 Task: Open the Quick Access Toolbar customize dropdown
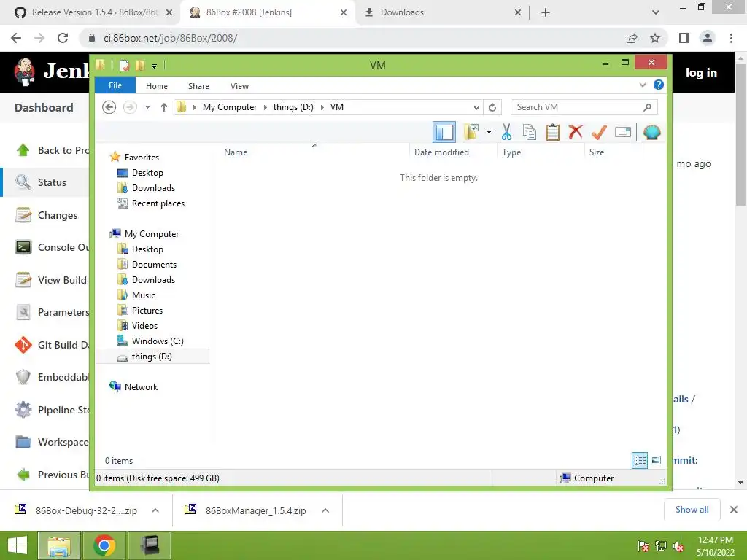[155, 66]
